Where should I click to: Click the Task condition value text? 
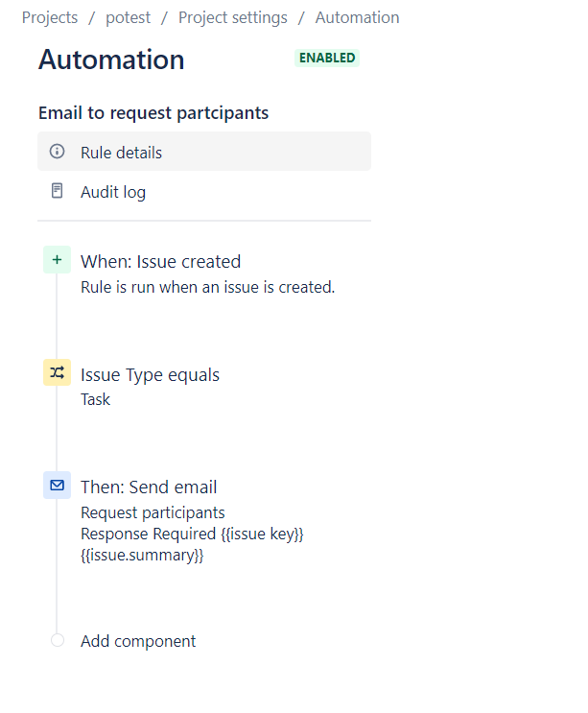95,399
